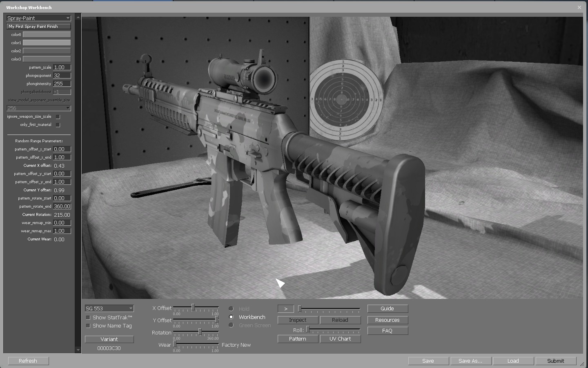Viewport: 588px width, 368px height.
Task: Click the Roll slider
Action: [x=333, y=330]
